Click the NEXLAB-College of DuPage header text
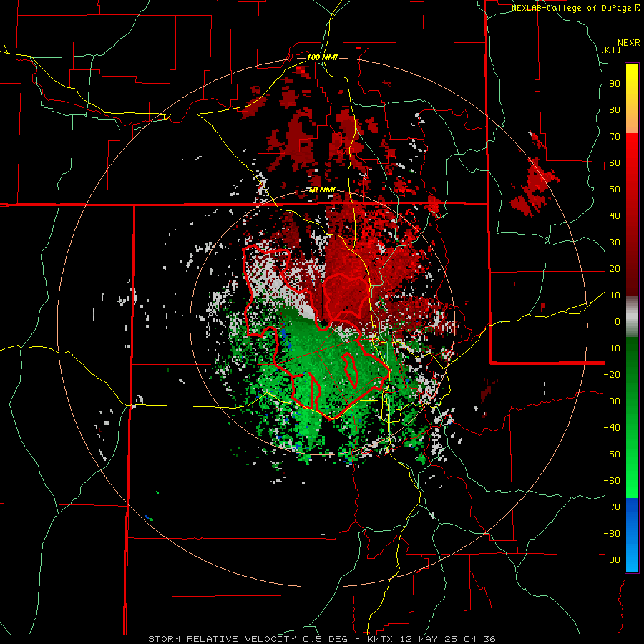644x644 pixels. click(x=572, y=8)
